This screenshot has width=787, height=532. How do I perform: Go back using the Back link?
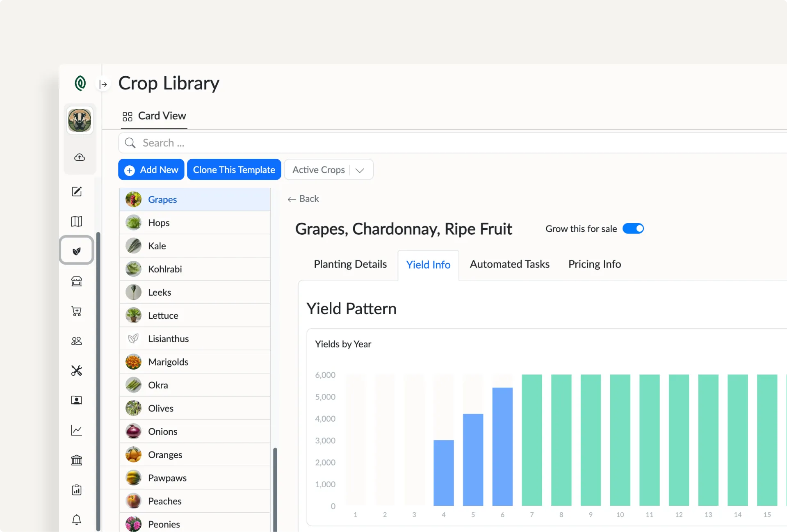coord(303,199)
